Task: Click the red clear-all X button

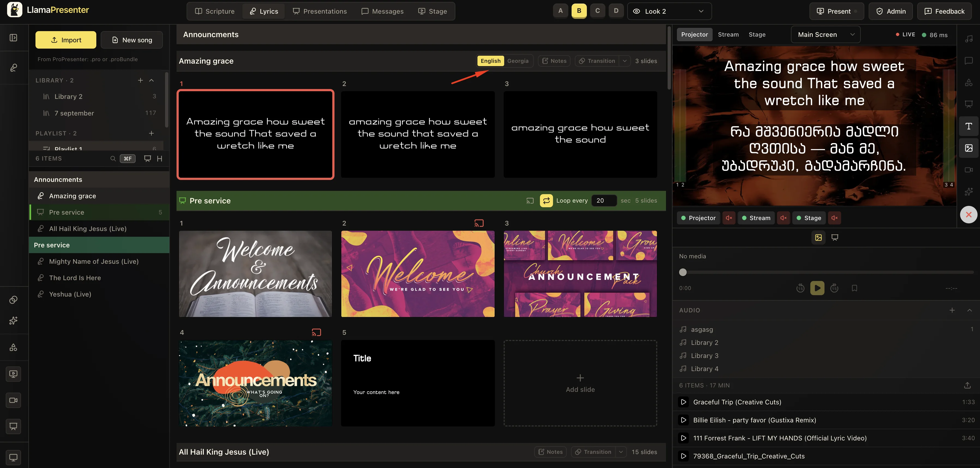Action: tap(969, 215)
